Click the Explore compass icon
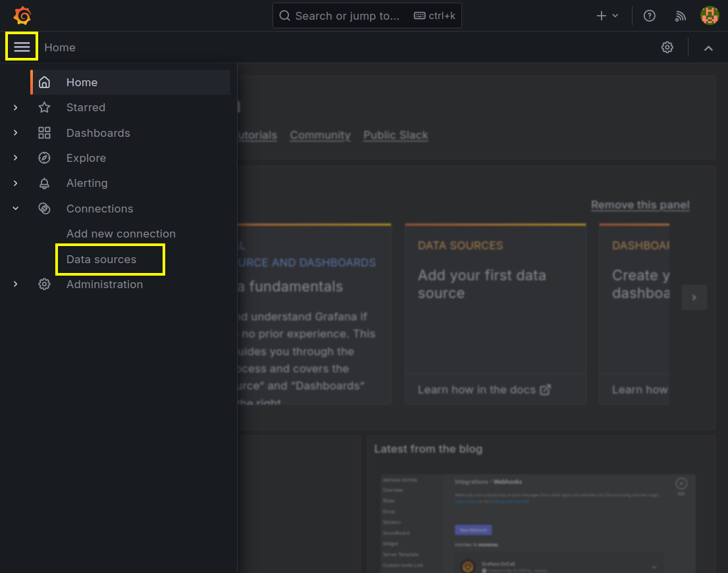728x573 pixels. click(44, 158)
